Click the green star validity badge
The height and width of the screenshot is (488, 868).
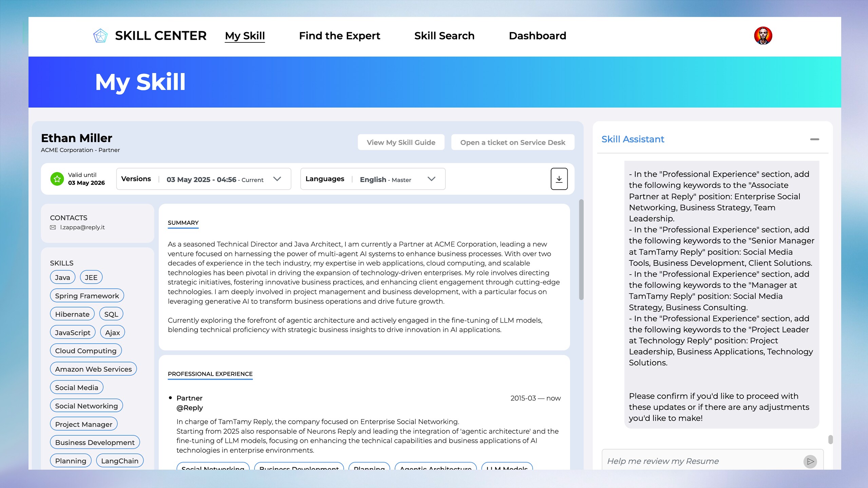point(57,179)
